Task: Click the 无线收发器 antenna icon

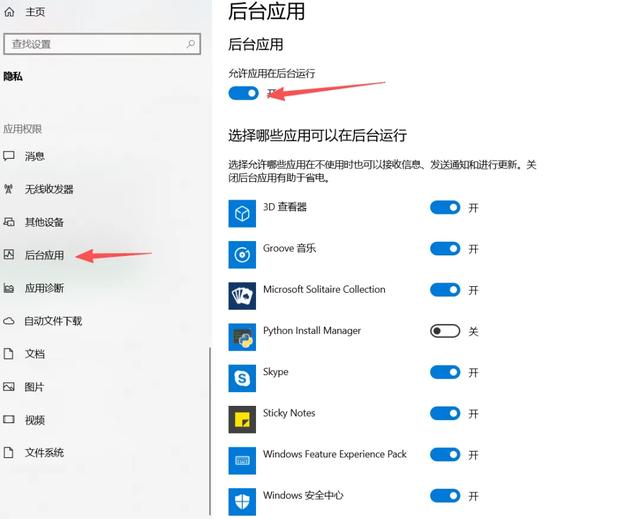Action: (9, 189)
